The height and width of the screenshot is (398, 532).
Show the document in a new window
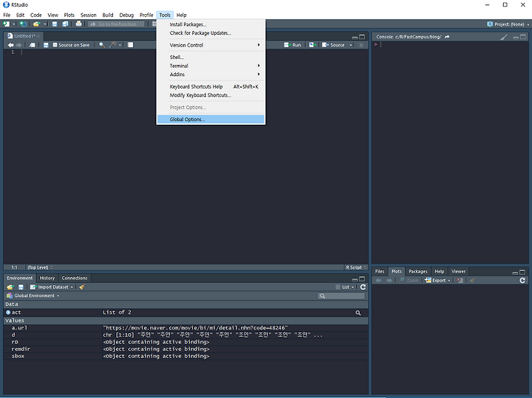click(33, 45)
